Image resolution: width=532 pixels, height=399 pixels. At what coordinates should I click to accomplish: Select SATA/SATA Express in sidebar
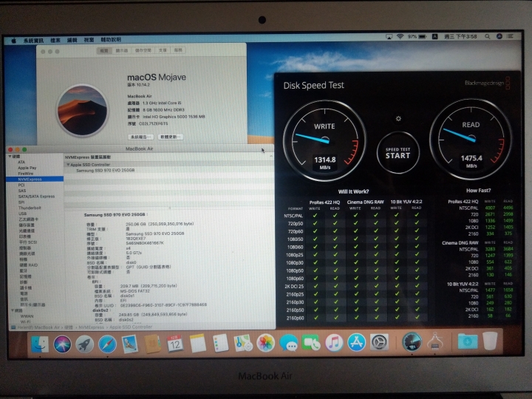coord(36,197)
